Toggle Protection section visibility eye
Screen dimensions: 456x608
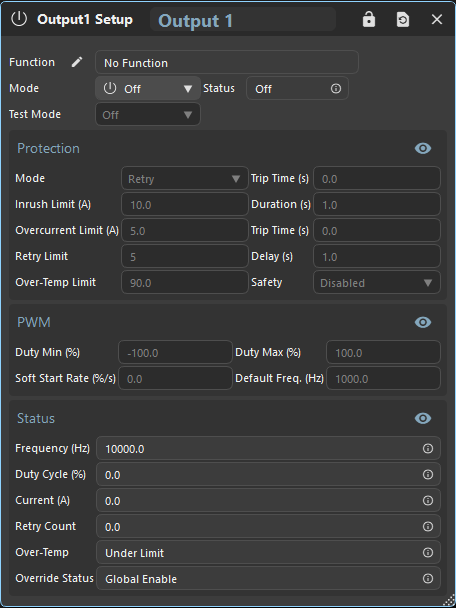click(x=423, y=148)
